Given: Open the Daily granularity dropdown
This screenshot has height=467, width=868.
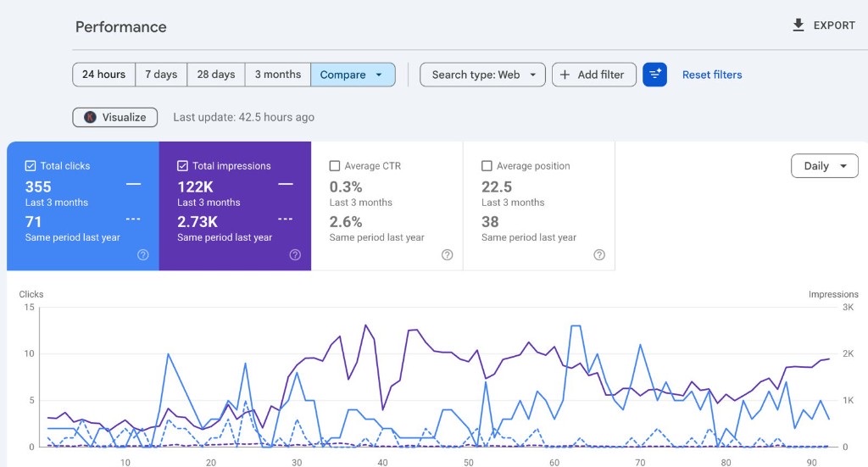Looking at the screenshot, I should pyautogui.click(x=825, y=166).
